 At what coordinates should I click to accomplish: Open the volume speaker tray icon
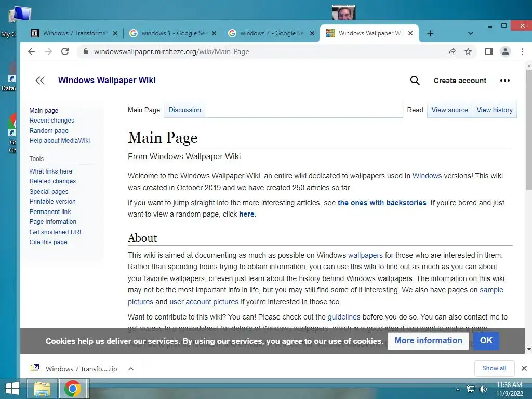tap(483, 389)
